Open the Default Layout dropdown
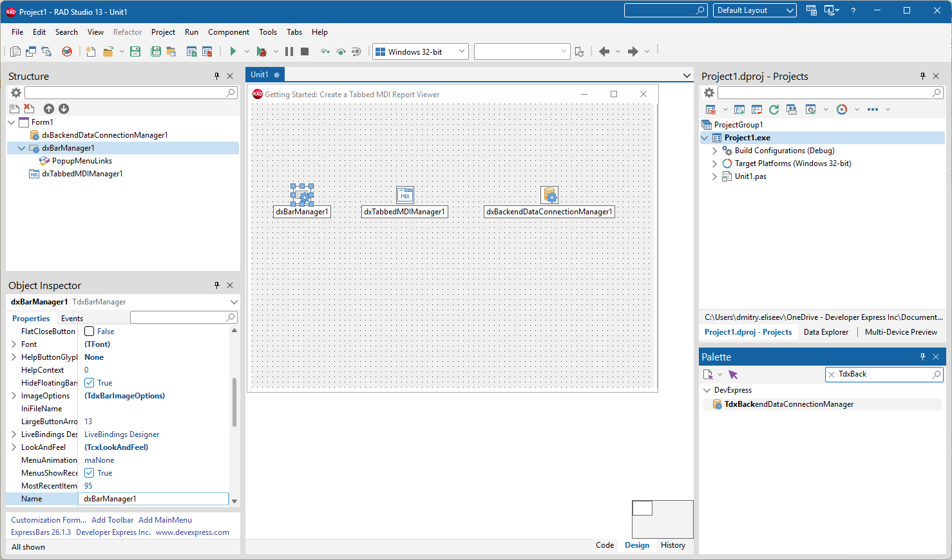Image resolution: width=952 pixels, height=560 pixels. pos(755,10)
